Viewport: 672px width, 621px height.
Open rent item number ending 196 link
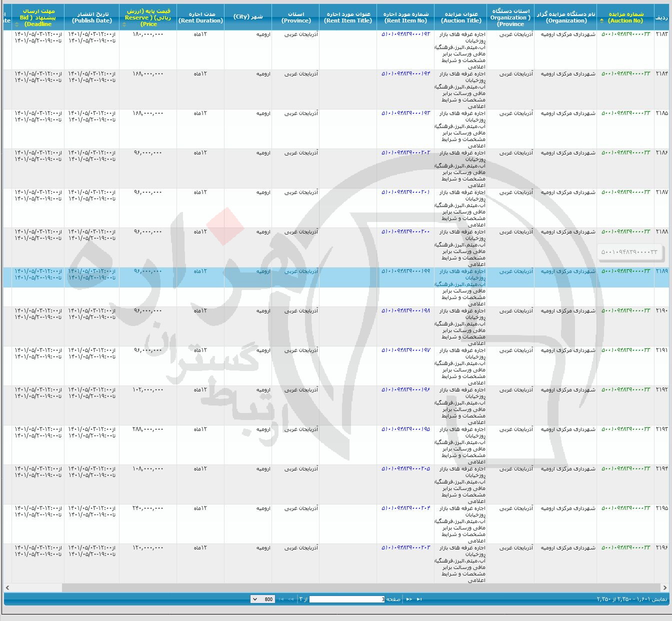coord(405,390)
